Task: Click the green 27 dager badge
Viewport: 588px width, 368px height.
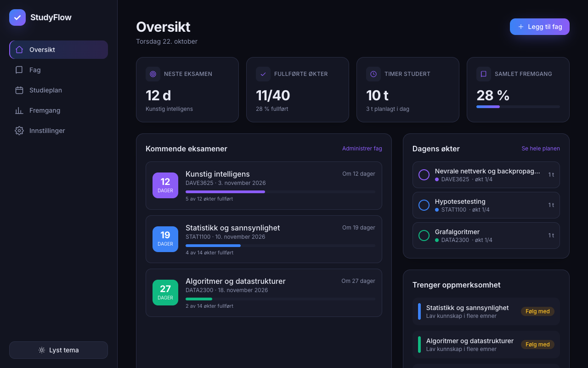Action: (165, 293)
